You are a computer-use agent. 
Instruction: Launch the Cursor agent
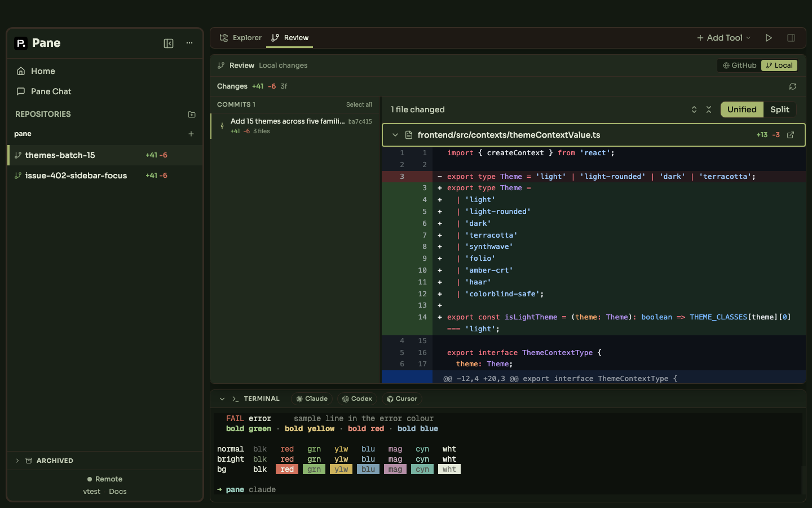click(402, 399)
